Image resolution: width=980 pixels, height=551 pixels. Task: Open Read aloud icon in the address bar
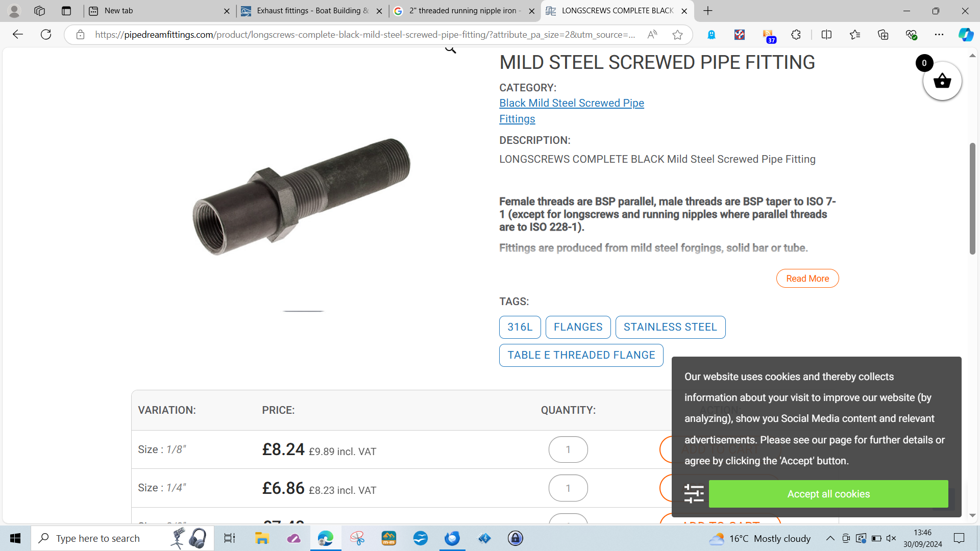tap(652, 35)
